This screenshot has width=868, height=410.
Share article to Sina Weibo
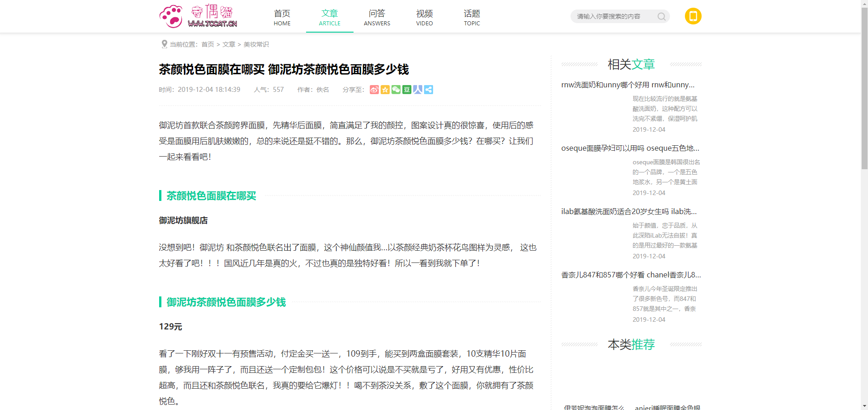(374, 90)
